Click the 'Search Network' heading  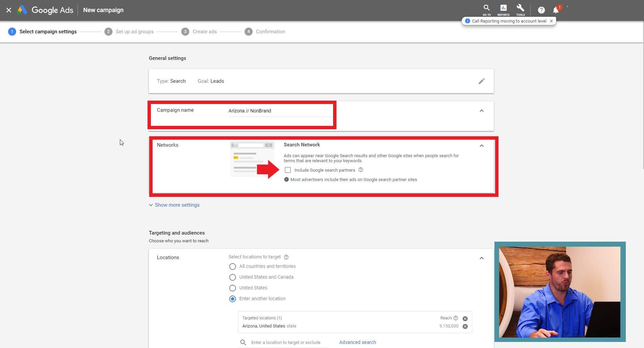click(302, 145)
